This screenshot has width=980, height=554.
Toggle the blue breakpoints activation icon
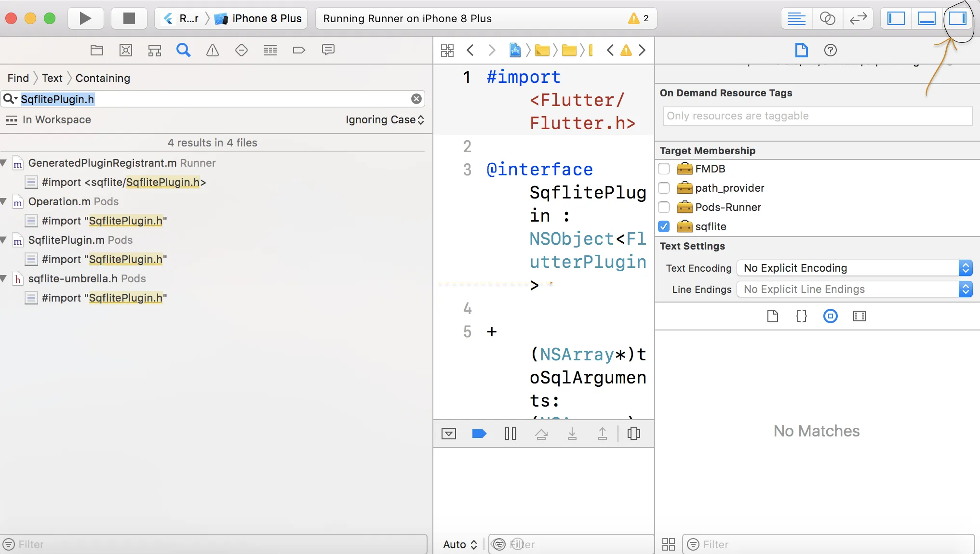click(479, 434)
